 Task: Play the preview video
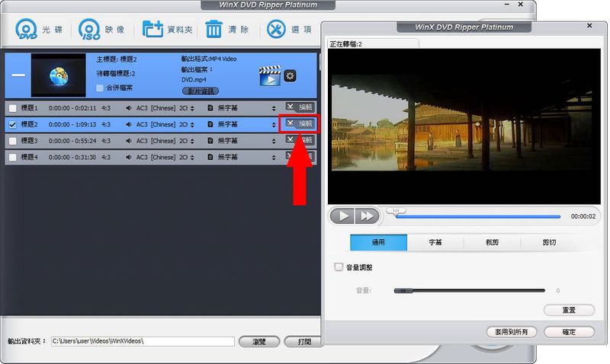[x=342, y=216]
